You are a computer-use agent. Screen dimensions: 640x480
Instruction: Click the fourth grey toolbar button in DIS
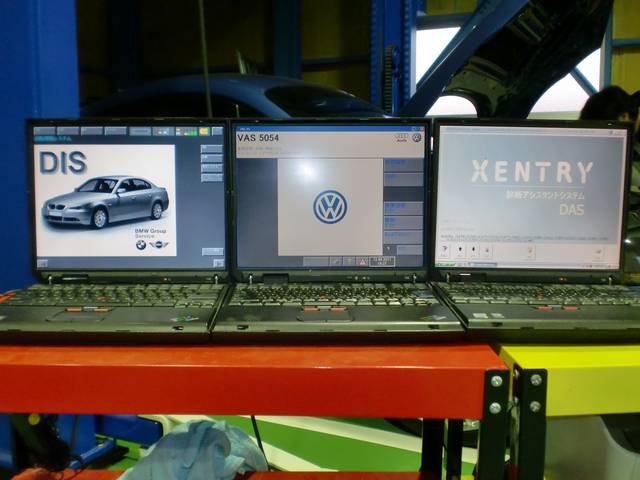click(x=116, y=131)
